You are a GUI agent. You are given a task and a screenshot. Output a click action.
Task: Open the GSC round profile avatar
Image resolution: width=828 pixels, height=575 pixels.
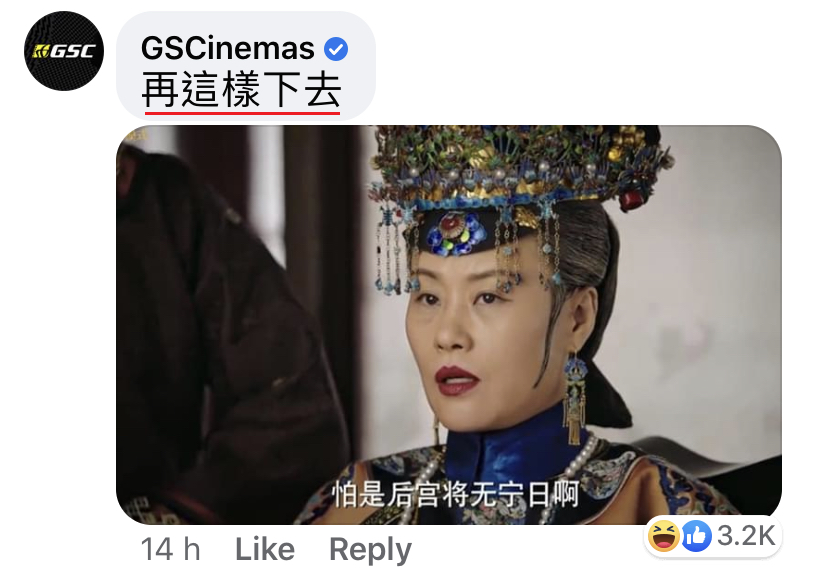click(64, 51)
